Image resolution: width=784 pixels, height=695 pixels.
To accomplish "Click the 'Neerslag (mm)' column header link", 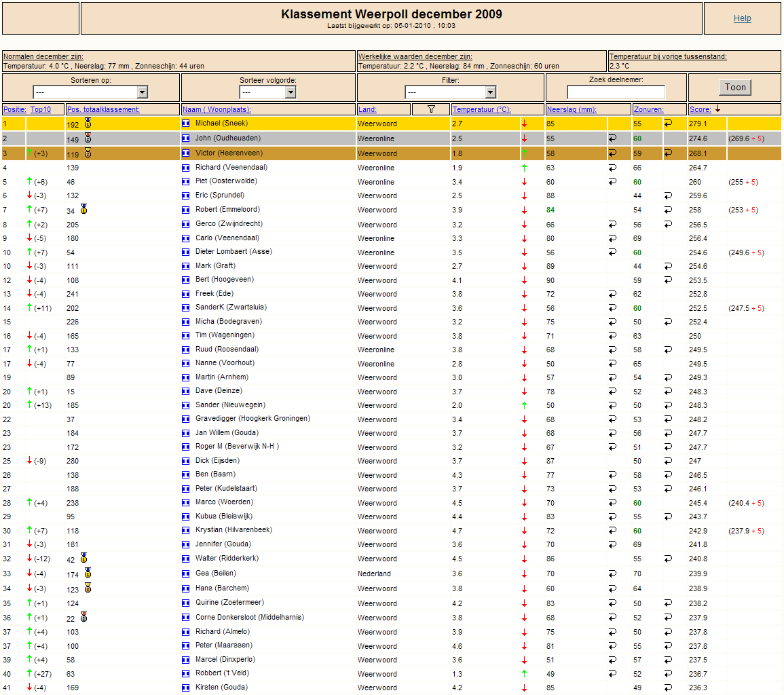I will 571,109.
